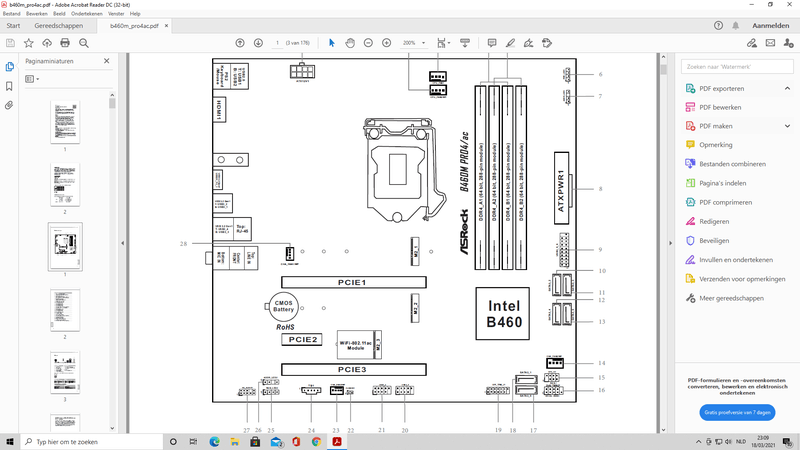The height and width of the screenshot is (450, 800).
Task: Zoom out with the minus button
Action: [368, 43]
